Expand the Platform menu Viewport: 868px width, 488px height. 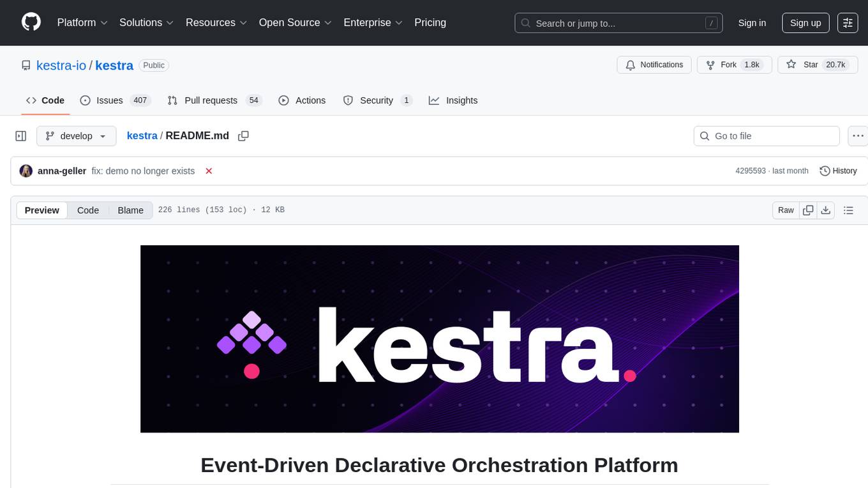(82, 22)
